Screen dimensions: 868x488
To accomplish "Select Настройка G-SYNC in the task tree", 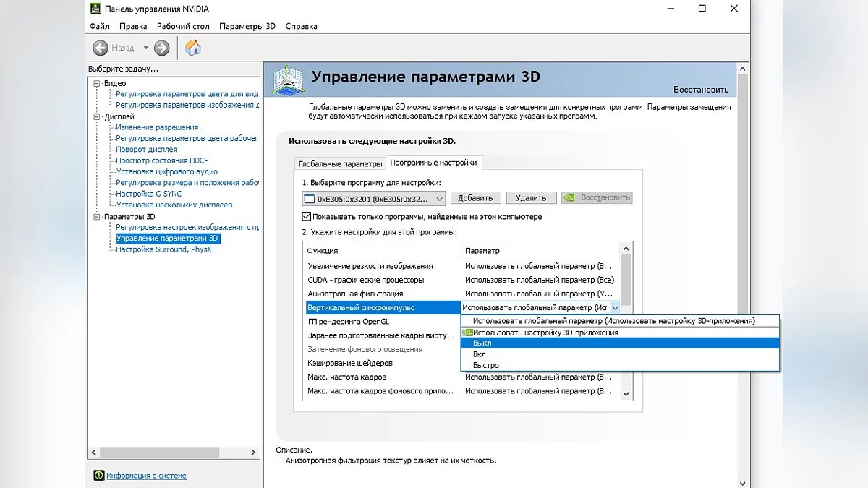I will (x=148, y=194).
